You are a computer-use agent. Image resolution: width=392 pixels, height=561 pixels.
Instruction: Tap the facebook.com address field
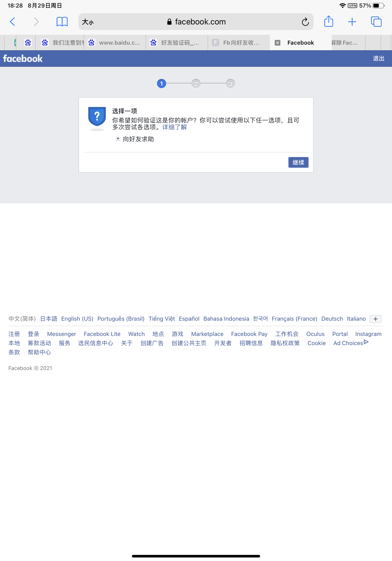click(x=196, y=22)
